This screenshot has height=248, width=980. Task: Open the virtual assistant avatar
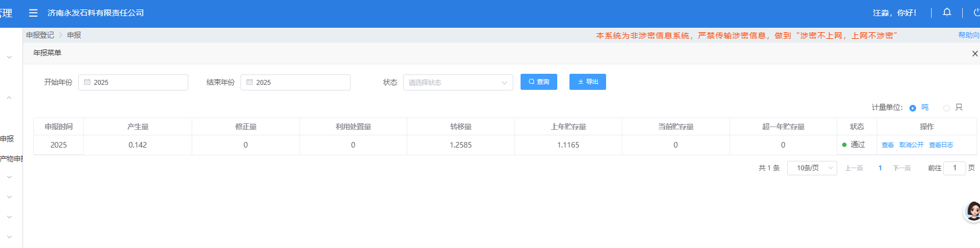pos(972,211)
